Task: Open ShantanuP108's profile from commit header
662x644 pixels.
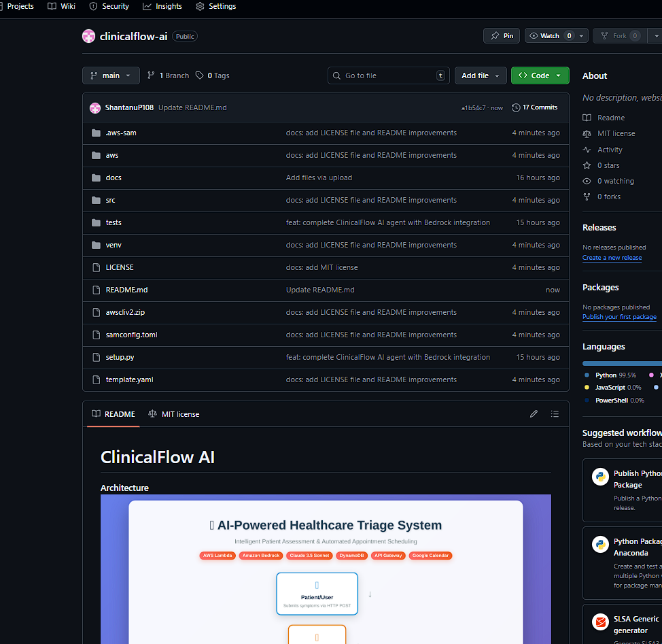Action: 129,107
